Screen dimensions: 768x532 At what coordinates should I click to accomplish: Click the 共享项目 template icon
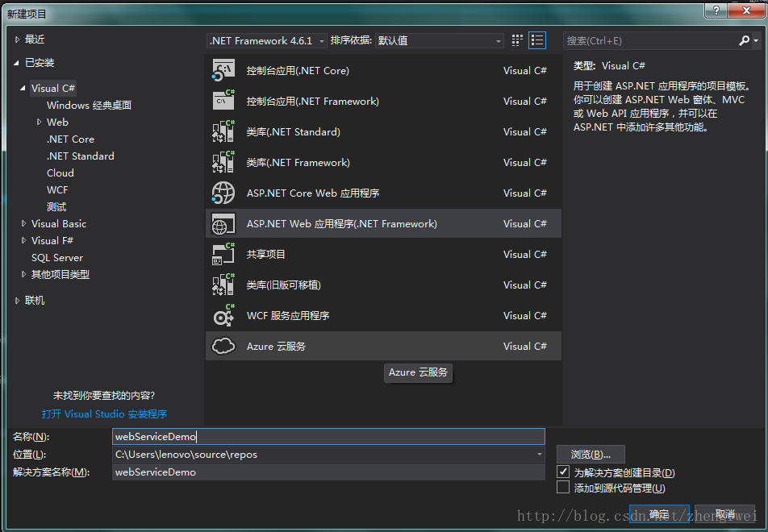point(223,254)
